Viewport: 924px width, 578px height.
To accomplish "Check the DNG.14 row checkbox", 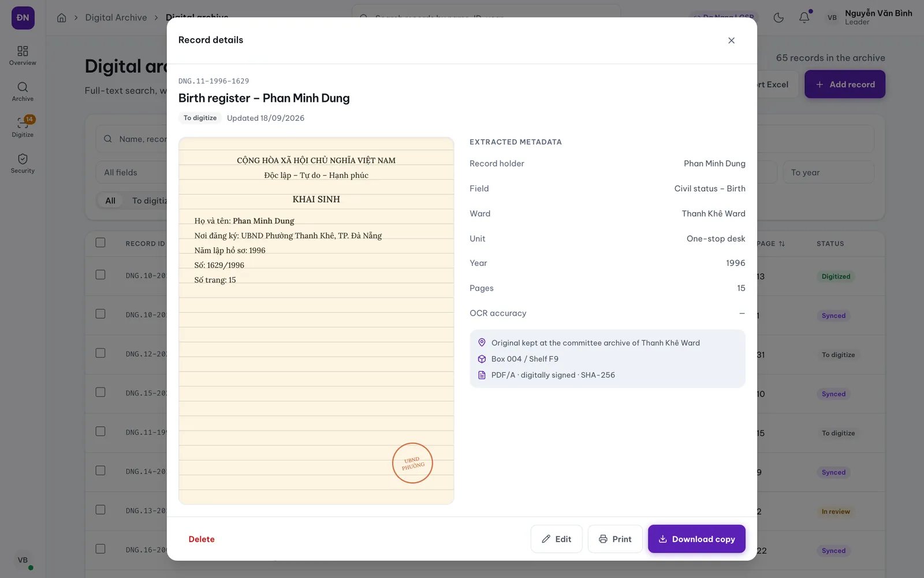I will coord(100,470).
